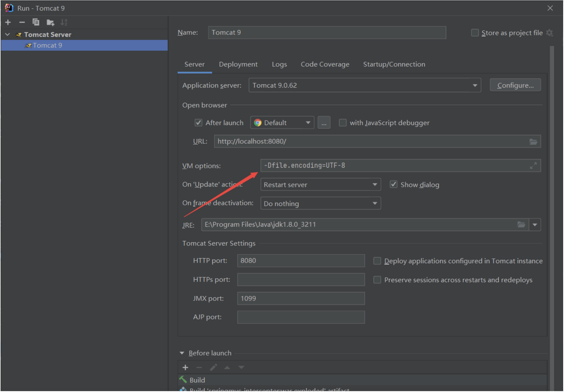
Task: Sort configurations alphabetically
Action: [x=64, y=22]
